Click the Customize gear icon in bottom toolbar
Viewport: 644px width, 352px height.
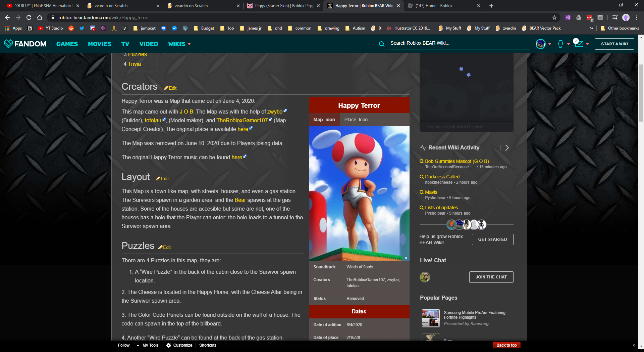pos(169,345)
